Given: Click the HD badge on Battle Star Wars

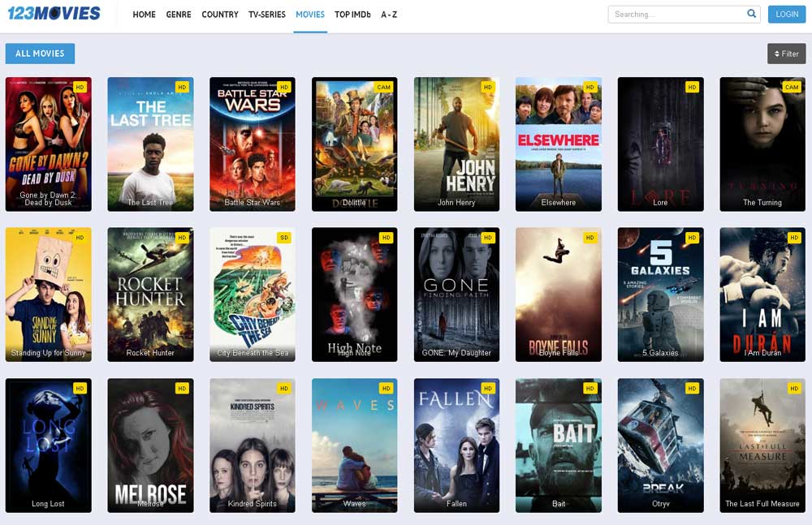Looking at the screenshot, I should click(284, 87).
